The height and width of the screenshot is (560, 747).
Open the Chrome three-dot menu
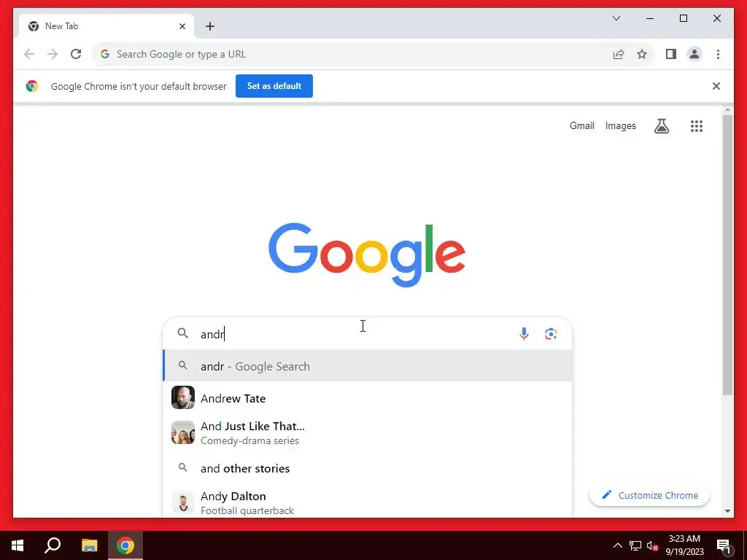(718, 54)
